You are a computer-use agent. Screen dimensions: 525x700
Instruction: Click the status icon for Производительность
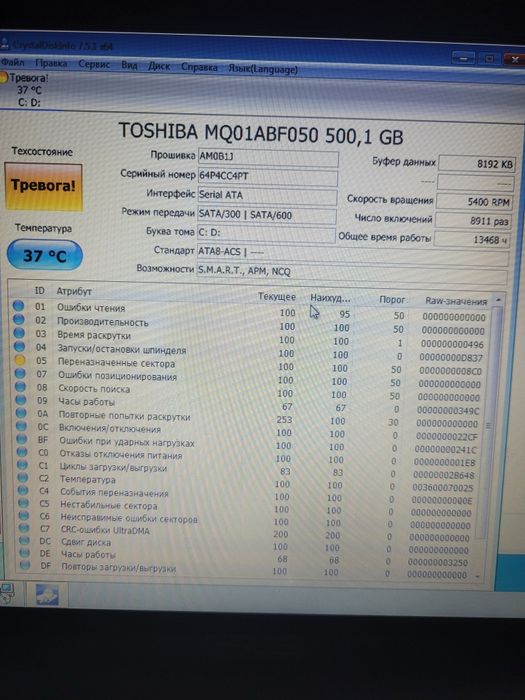pyautogui.click(x=19, y=319)
